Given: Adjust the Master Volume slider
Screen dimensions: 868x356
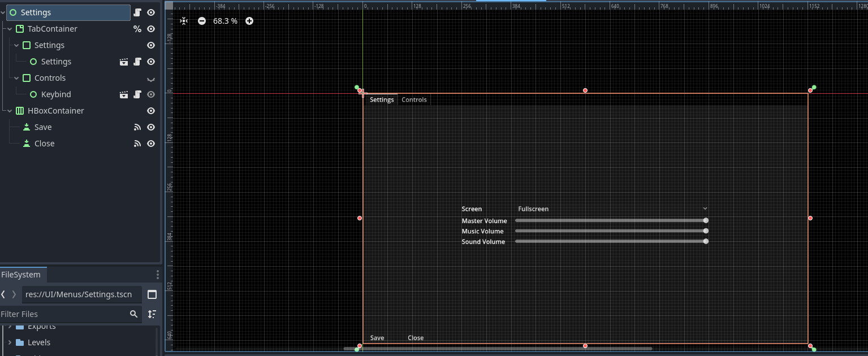Looking at the screenshot, I should point(612,220).
